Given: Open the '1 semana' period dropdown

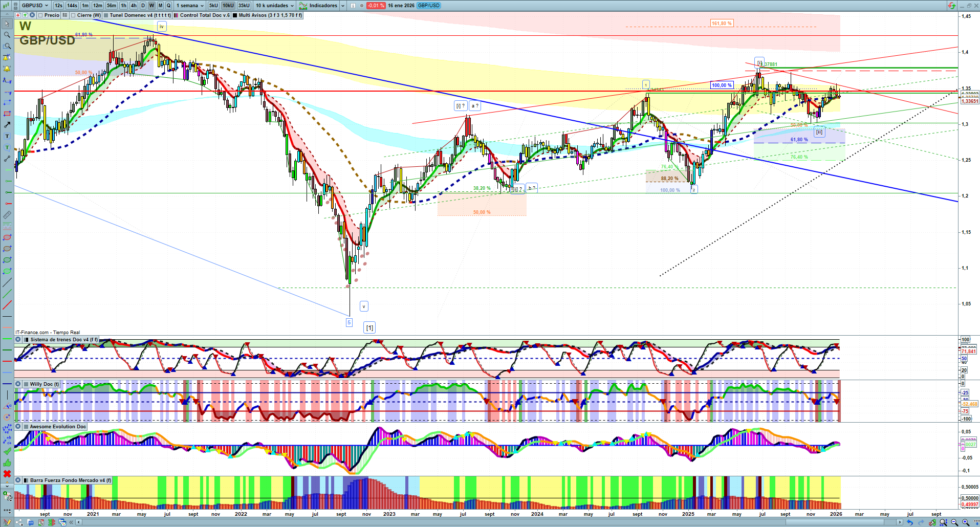Looking at the screenshot, I should pos(190,6).
